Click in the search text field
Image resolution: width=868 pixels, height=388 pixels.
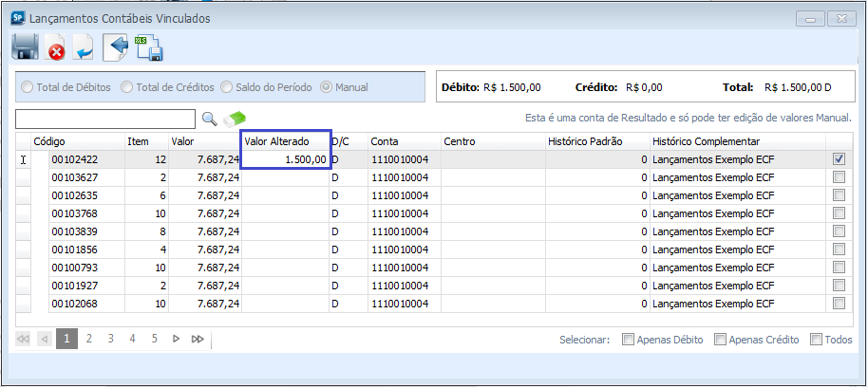click(105, 119)
